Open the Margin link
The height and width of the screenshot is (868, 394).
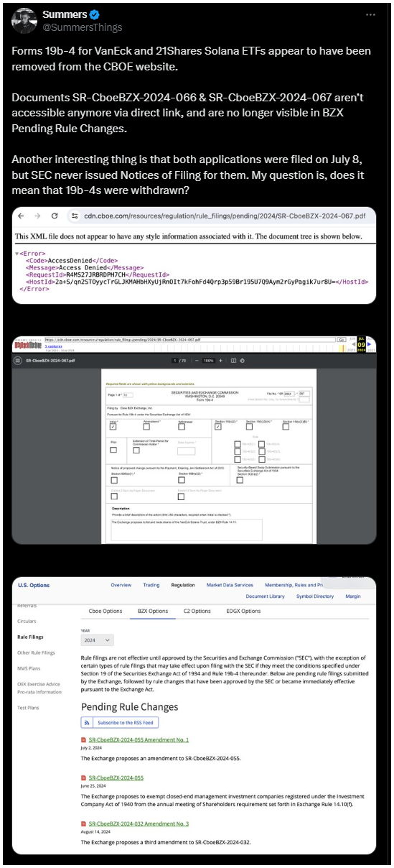[353, 596]
